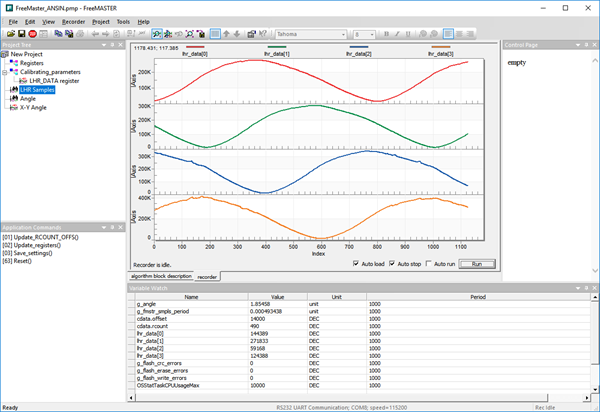Click the green lhr_data[1] legend line
The height and width of the screenshot is (412, 600).
pos(277,47)
